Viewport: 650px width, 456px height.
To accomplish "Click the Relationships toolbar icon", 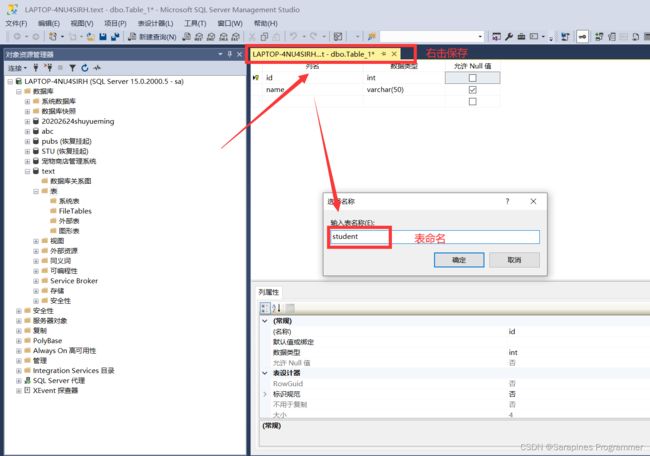I will click(599, 37).
